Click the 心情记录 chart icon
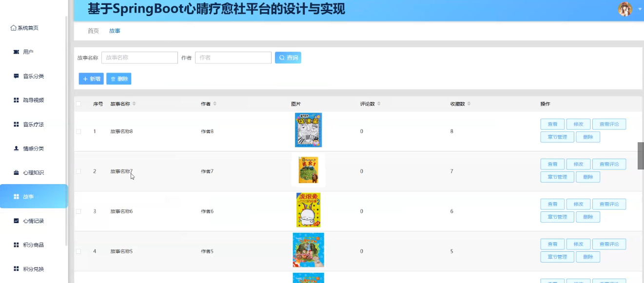The height and width of the screenshot is (283, 644). 16,221
